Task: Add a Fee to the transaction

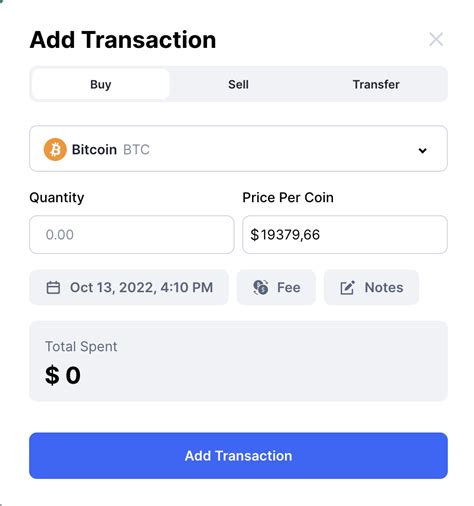Action: pyautogui.click(x=276, y=287)
